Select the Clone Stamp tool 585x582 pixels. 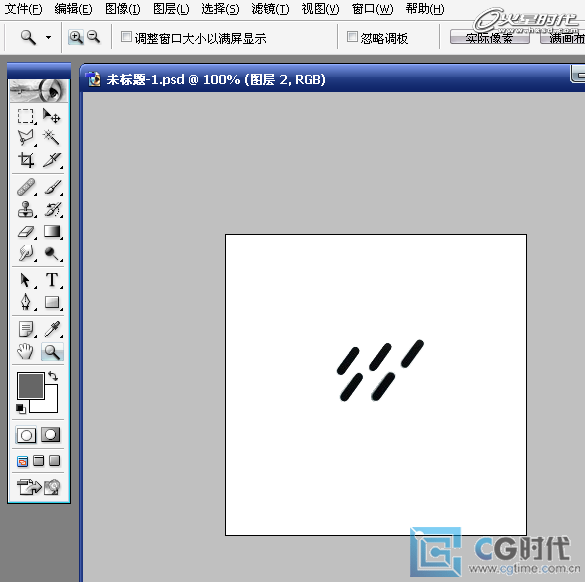pyautogui.click(x=26, y=209)
